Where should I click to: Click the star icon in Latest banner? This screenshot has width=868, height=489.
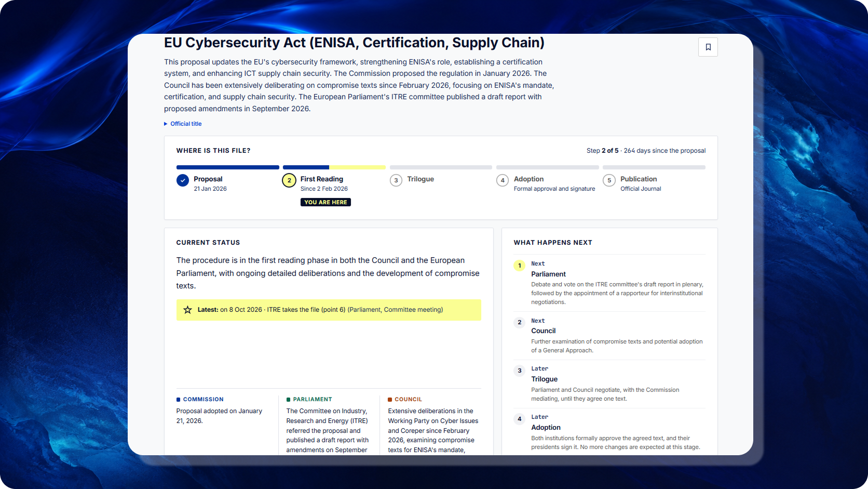tap(188, 310)
